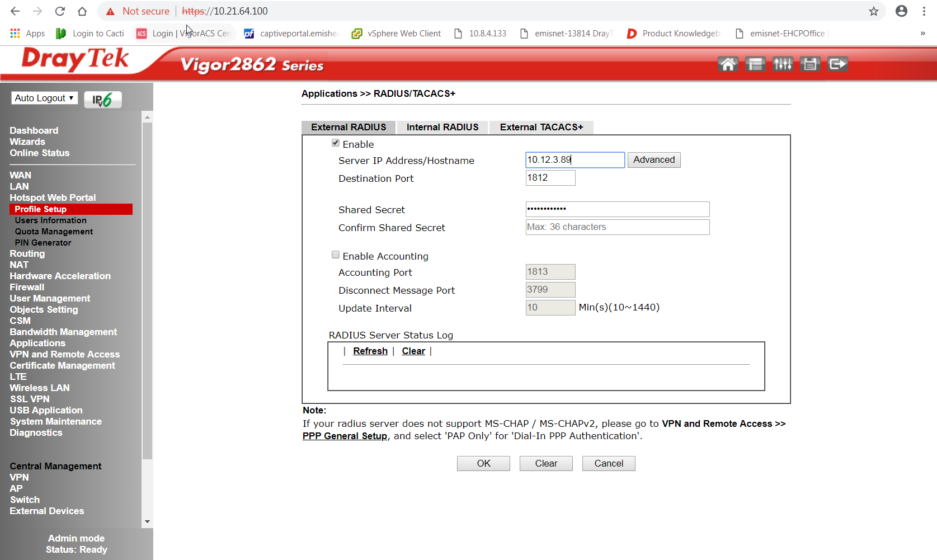Open the browser profile account icon
Screen dimensions: 937x560
click(x=901, y=11)
